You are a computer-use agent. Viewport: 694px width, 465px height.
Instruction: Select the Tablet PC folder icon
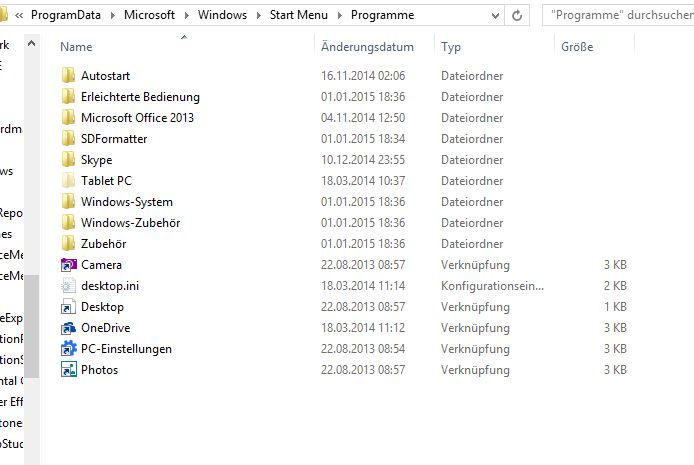point(68,181)
